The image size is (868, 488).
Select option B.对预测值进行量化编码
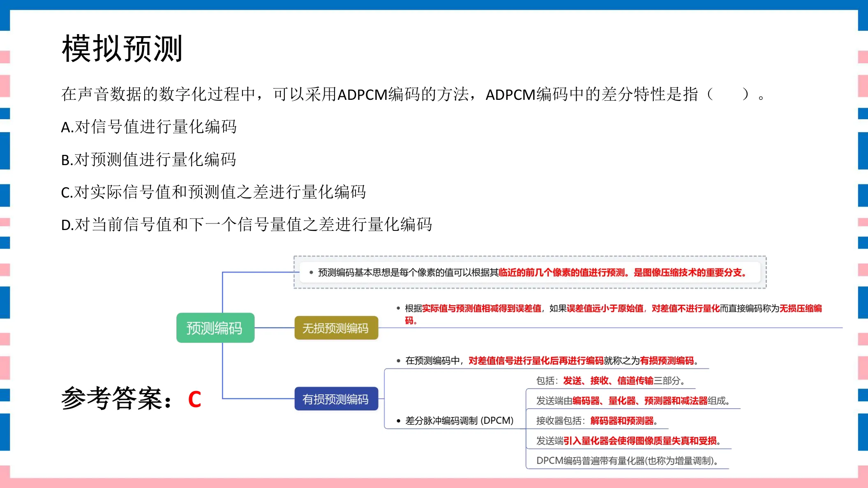coord(149,159)
